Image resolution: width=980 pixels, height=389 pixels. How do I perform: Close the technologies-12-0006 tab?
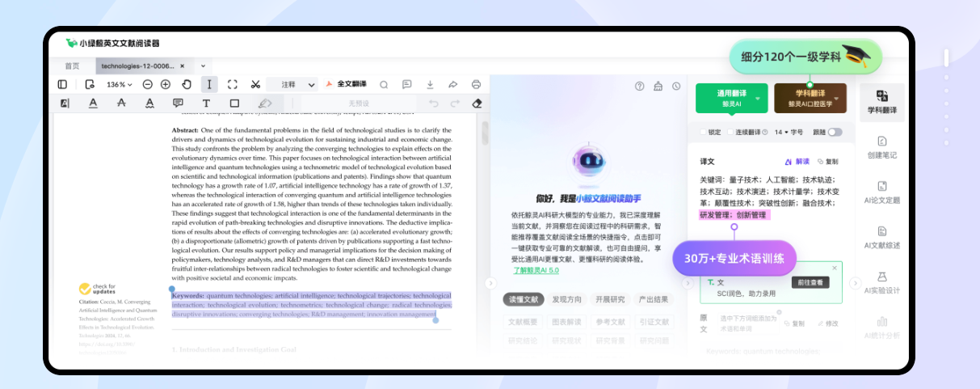[183, 66]
